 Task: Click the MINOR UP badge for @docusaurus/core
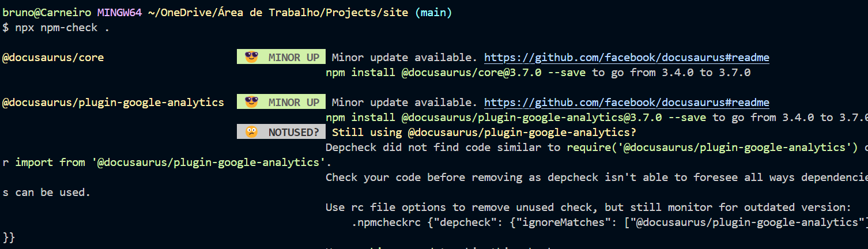coord(281,57)
